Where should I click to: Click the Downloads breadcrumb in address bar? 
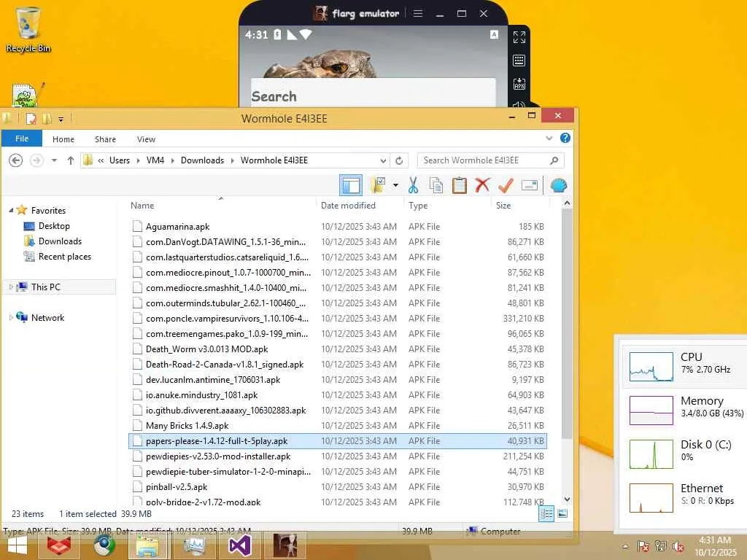[x=202, y=160]
